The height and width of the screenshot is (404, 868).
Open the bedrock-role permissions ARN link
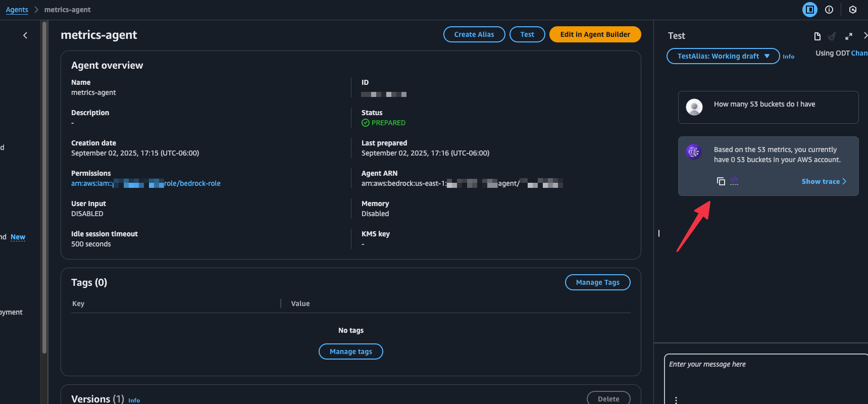click(x=146, y=183)
